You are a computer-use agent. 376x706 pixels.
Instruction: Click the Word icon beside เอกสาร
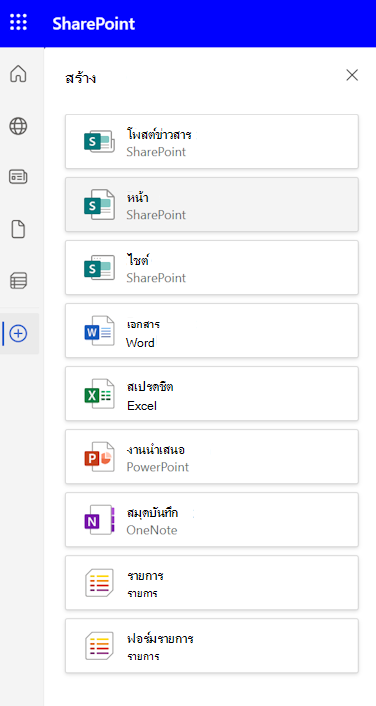coord(99,330)
